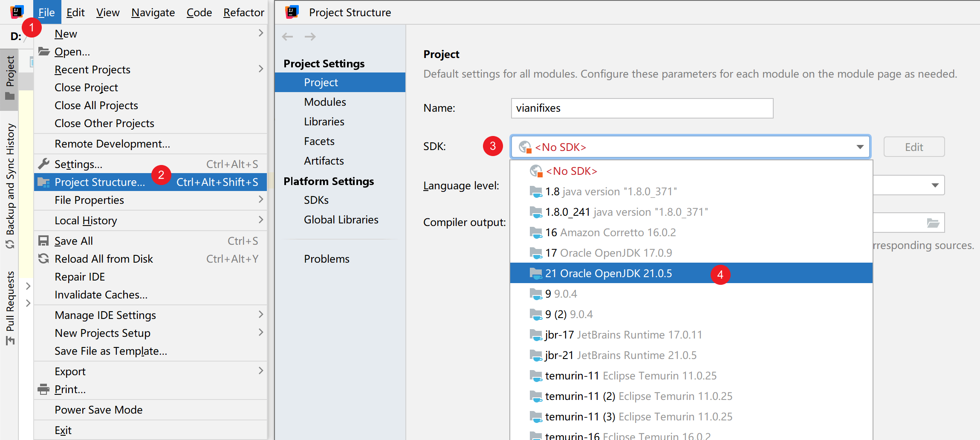The image size is (980, 440).
Task: Open the Language level dropdown arrow
Action: [935, 185]
